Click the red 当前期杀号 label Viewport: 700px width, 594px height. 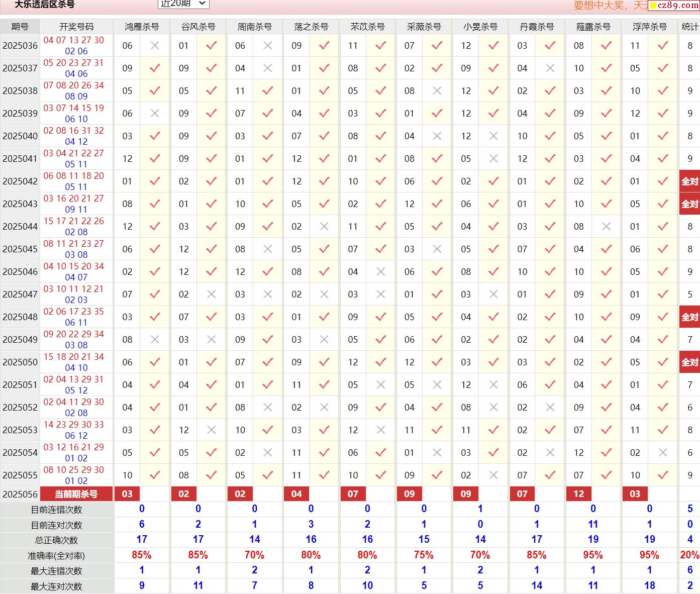76,494
